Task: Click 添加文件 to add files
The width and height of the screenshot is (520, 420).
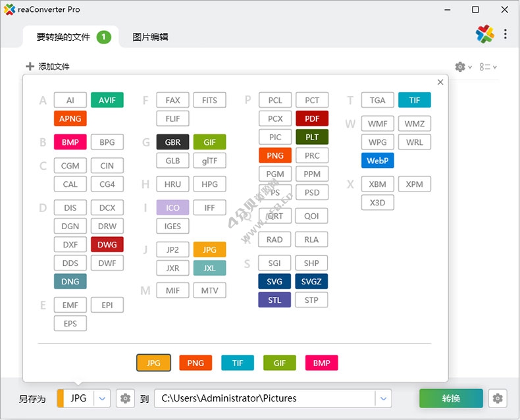Action: pos(54,66)
